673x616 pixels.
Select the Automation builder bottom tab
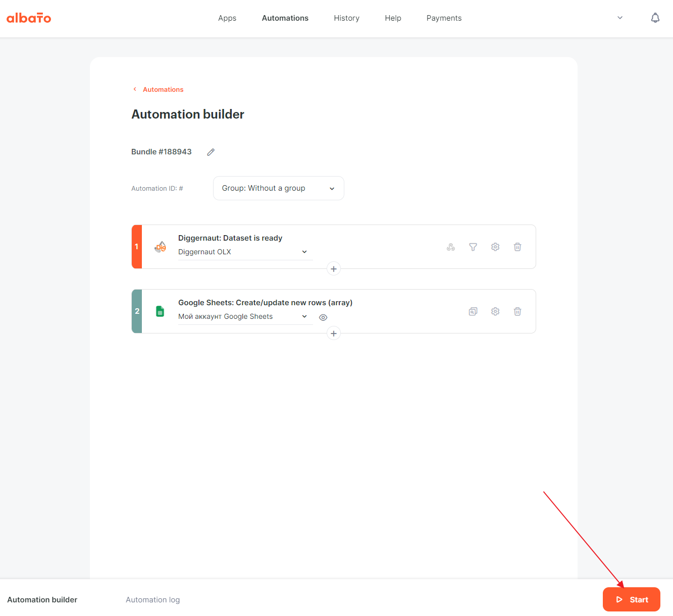tap(42, 600)
